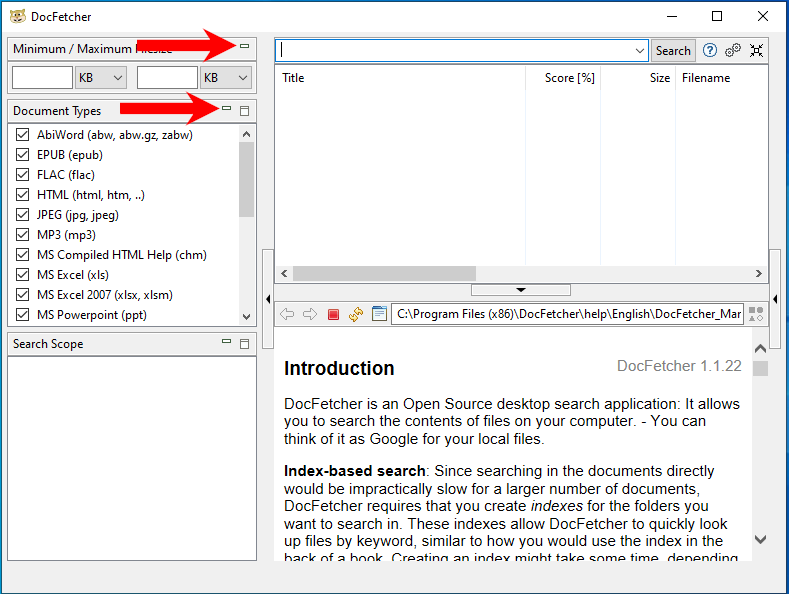The image size is (789, 594).
Task: Click preview pane scroll up arrow
Action: point(760,348)
